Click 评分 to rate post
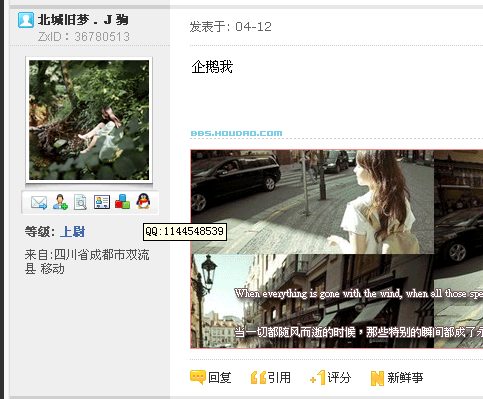Viewport: 483px width, 399px height. 330,378
